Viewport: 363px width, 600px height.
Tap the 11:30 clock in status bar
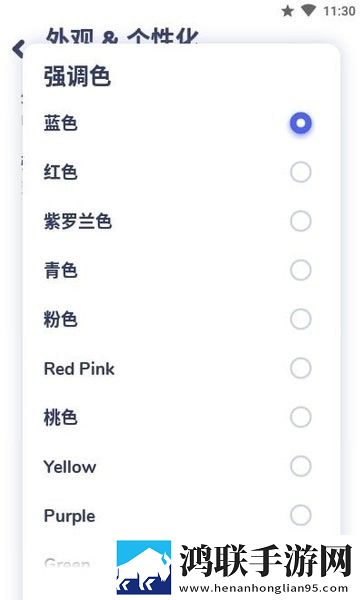339,11
